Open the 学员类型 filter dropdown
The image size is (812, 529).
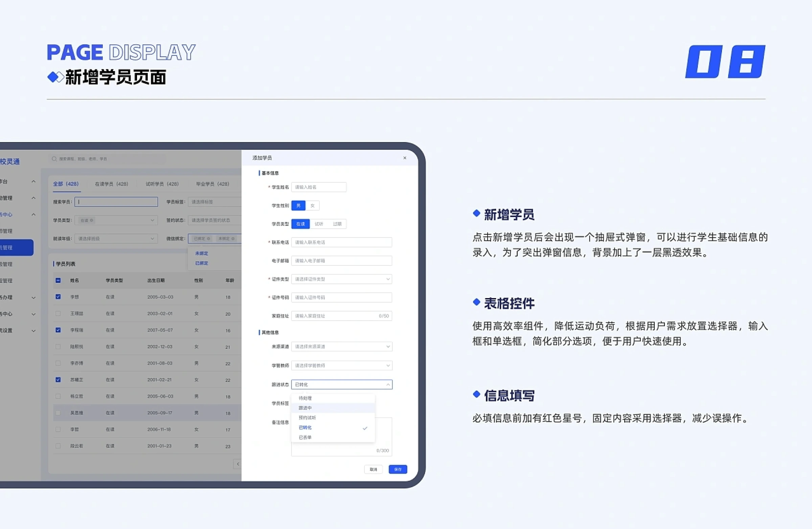[116, 220]
